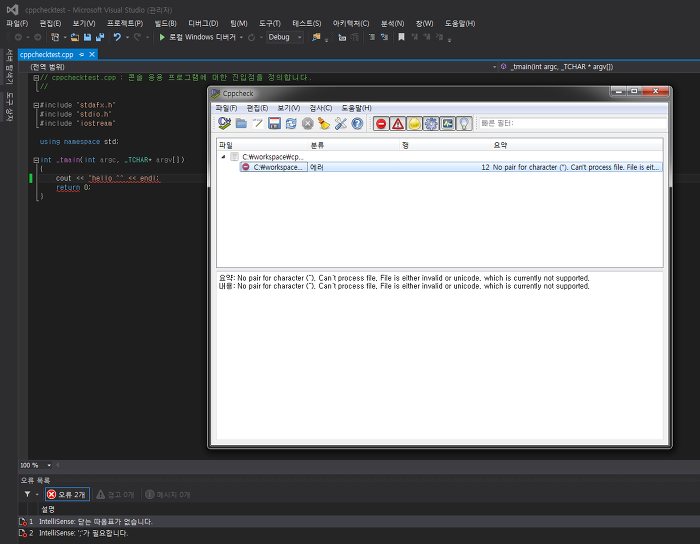
Task: Expand the debugger target dropdown arrow
Action: 242,37
